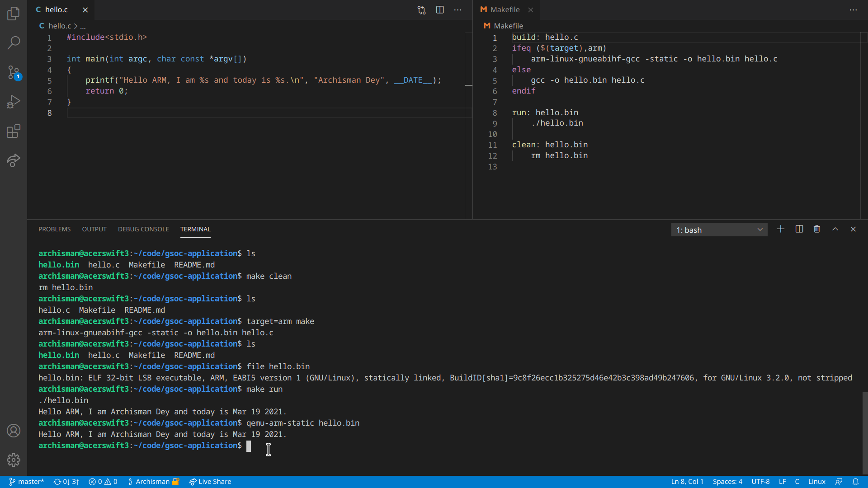868x488 pixels.
Task: Open the Search view icon
Action: click(x=14, y=43)
